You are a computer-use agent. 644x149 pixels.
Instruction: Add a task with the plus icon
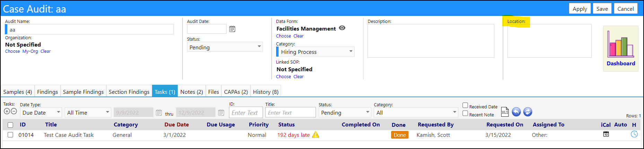[x=7, y=111]
